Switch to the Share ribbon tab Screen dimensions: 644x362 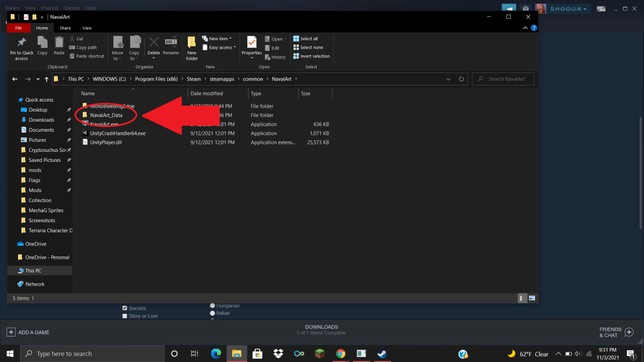tap(65, 28)
